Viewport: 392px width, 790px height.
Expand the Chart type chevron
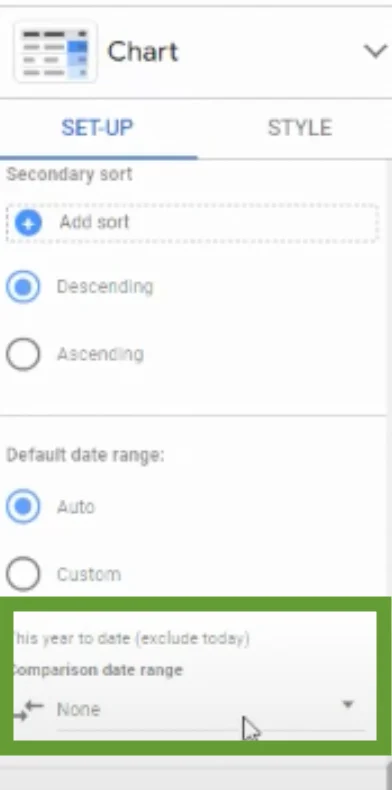pos(376,51)
